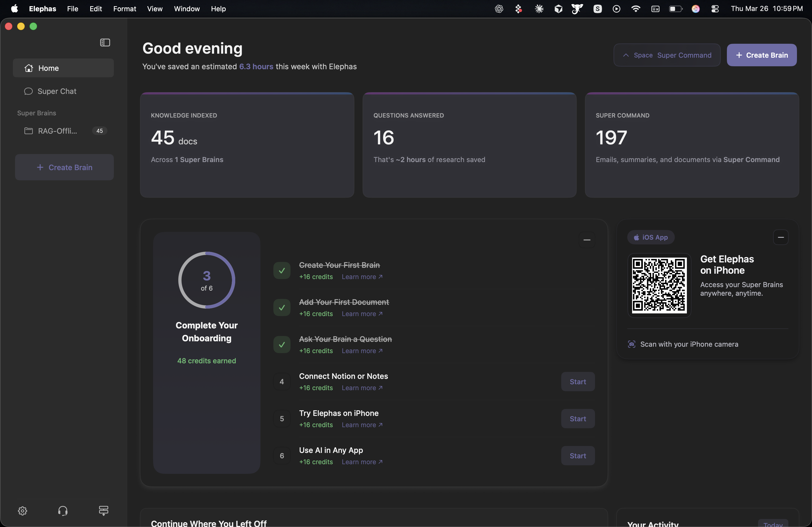Open the File menu

(72, 9)
